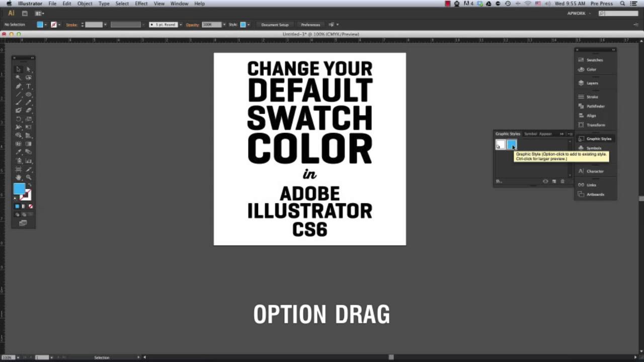This screenshot has width=644, height=362.
Task: Open the 5 pt. Round brush dropdown
Action: coord(181,25)
